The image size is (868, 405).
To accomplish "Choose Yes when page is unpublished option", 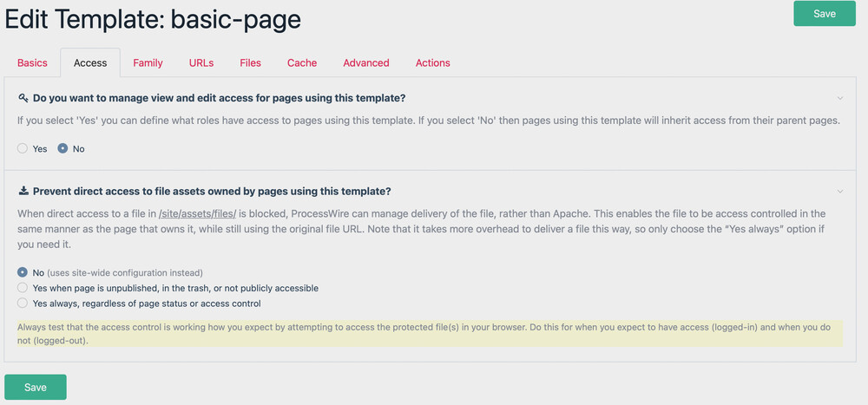I will [23, 288].
